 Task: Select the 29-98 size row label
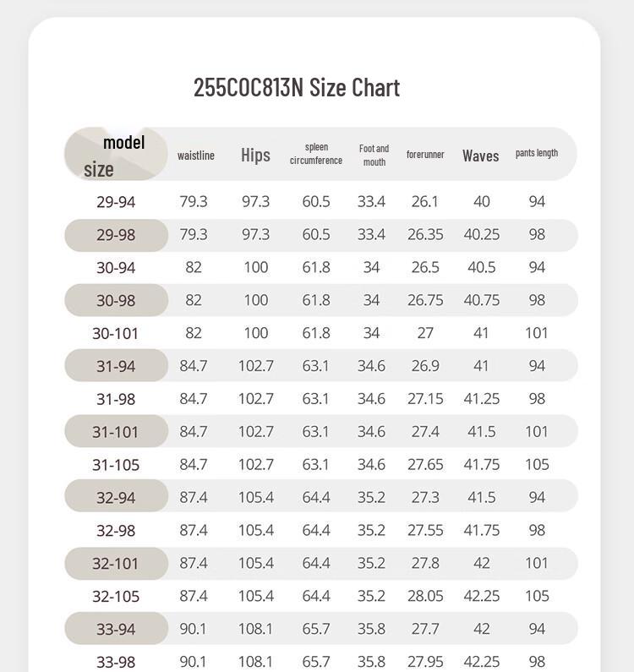tap(116, 235)
